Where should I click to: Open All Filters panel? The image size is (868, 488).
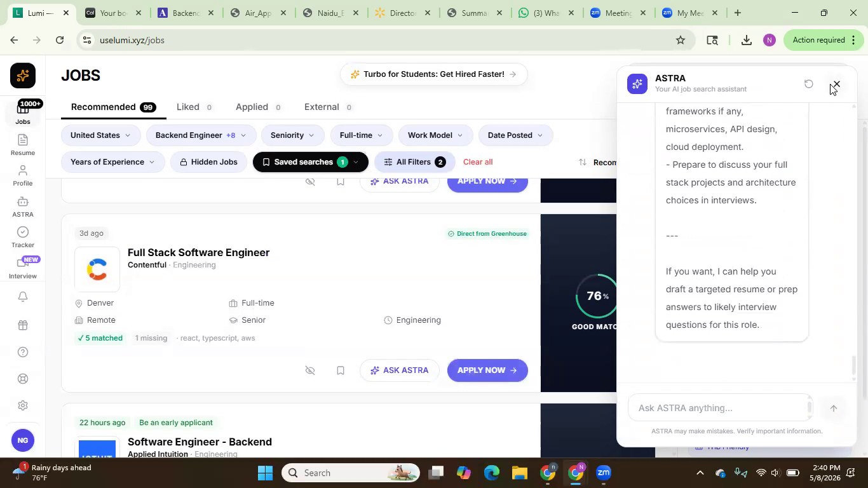414,162
